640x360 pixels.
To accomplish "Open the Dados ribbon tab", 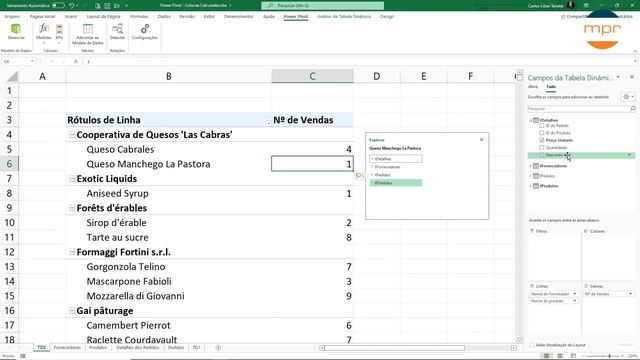I will (164, 16).
